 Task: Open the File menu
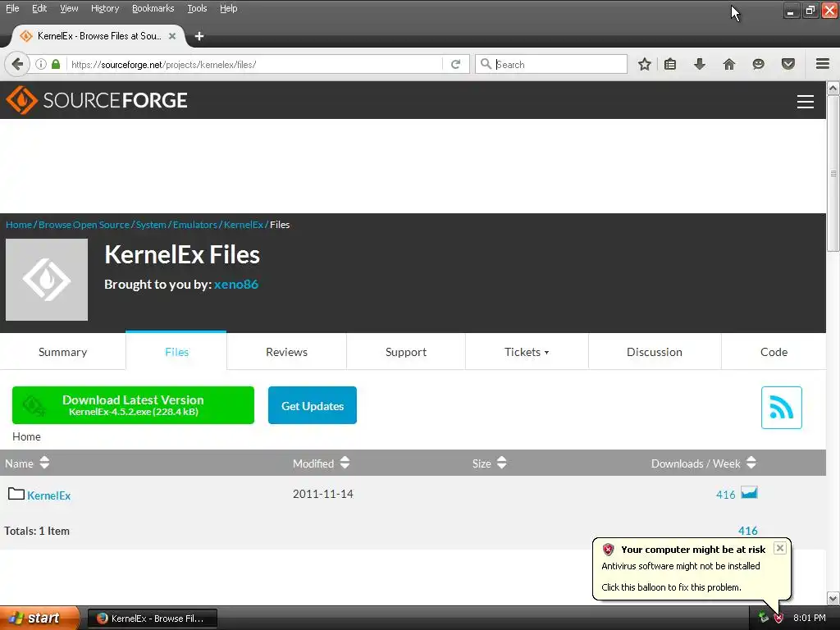point(12,8)
